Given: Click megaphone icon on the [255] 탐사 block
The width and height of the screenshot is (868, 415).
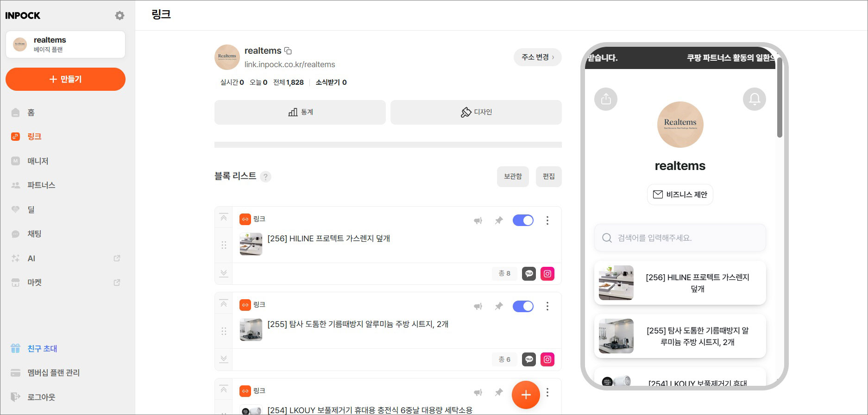Looking at the screenshot, I should [x=478, y=306].
